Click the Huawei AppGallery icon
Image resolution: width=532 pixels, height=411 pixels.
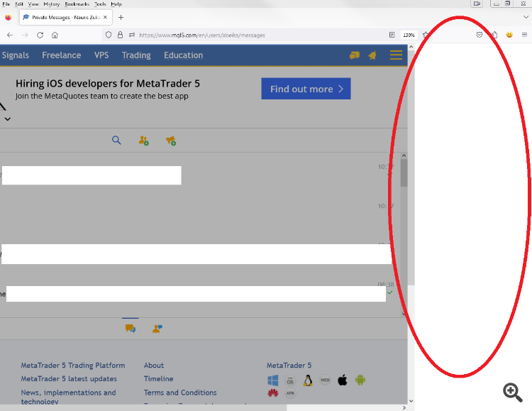point(273,393)
